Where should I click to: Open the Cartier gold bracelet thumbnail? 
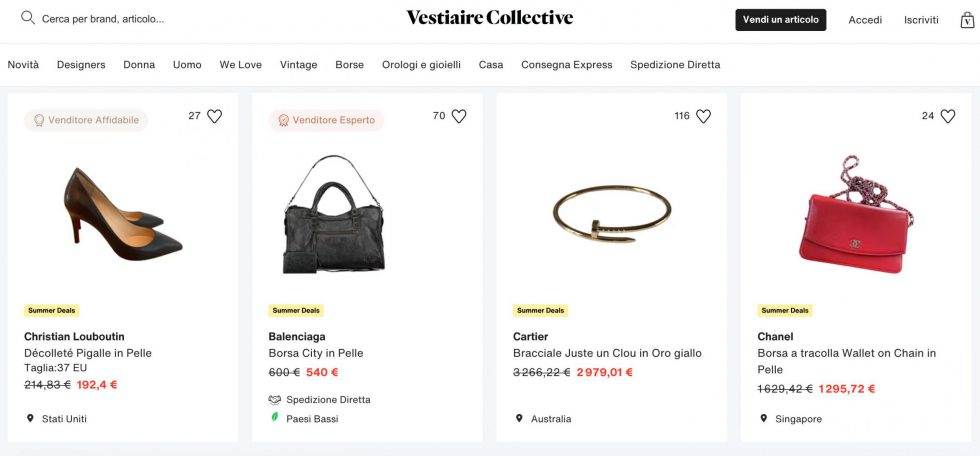pyautogui.click(x=611, y=214)
